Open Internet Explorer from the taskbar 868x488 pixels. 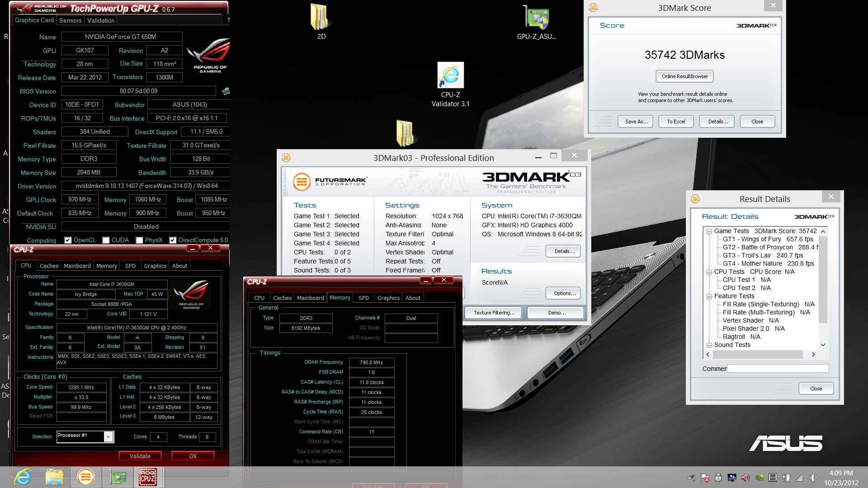pyautogui.click(x=23, y=477)
